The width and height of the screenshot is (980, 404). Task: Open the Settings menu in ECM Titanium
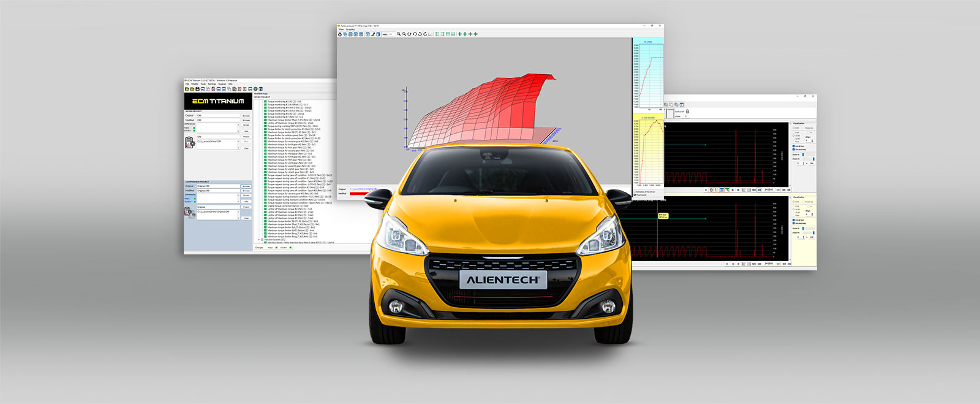(x=212, y=84)
